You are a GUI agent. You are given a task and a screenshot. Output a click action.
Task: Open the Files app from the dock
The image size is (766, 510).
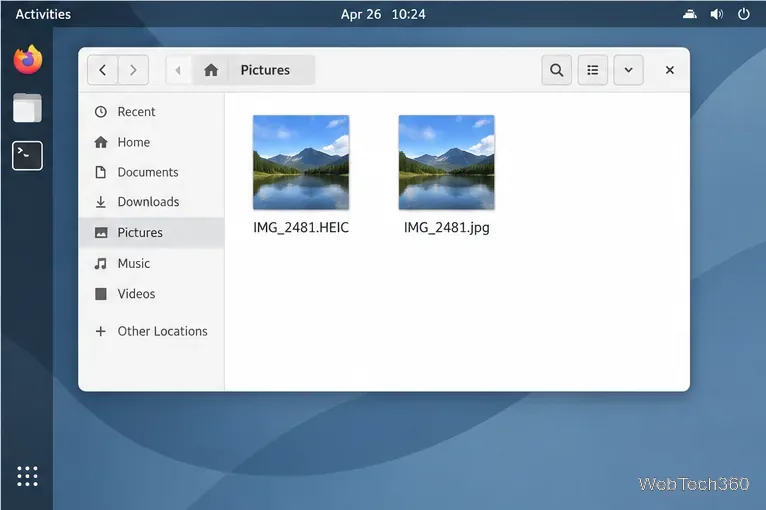coord(27,107)
